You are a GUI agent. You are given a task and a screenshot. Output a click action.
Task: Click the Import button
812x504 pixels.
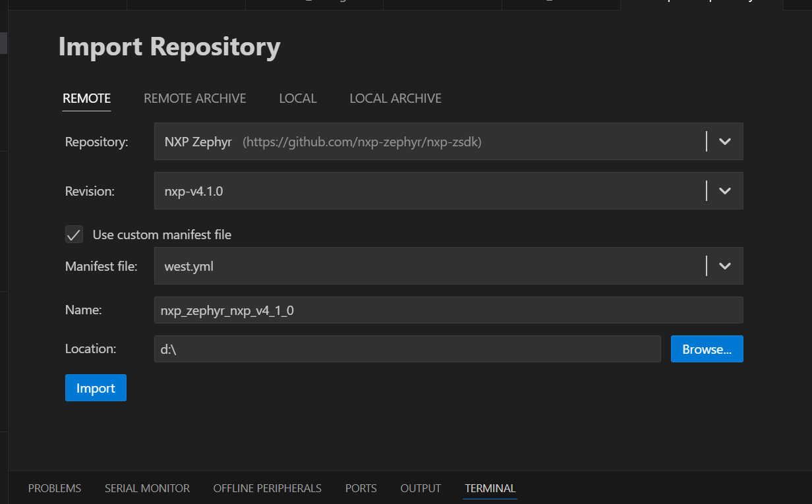(96, 388)
